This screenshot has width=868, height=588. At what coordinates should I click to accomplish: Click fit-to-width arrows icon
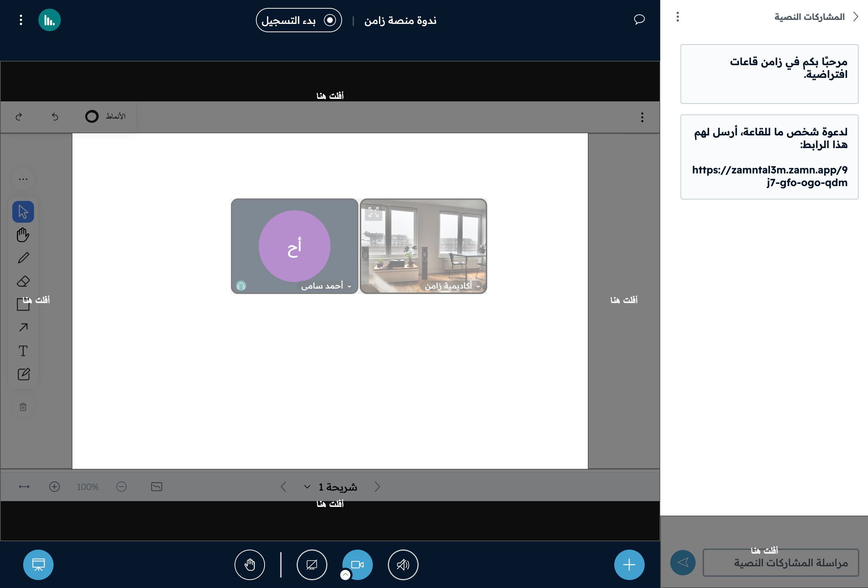tap(24, 486)
